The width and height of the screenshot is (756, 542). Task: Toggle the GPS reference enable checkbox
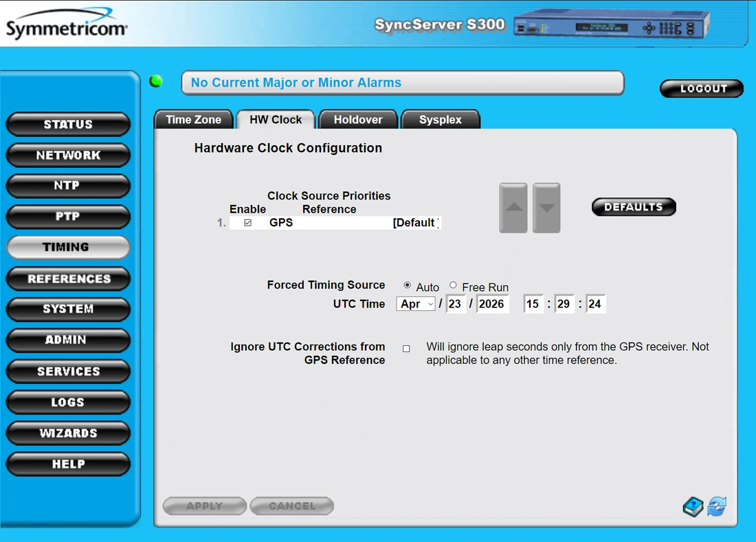pos(247,223)
